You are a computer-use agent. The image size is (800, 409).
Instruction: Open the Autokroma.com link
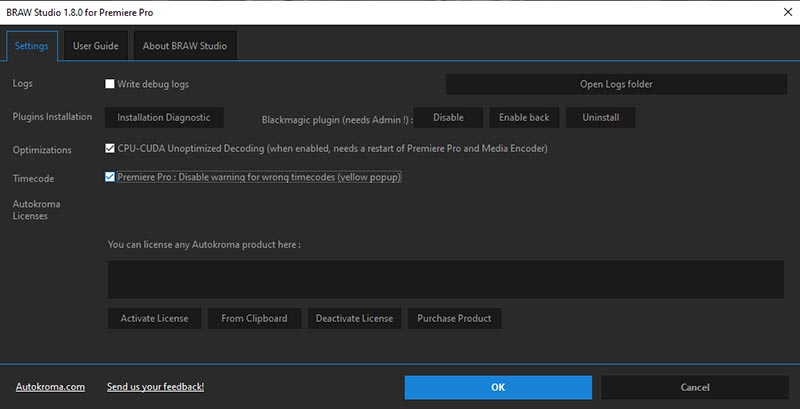pos(51,387)
